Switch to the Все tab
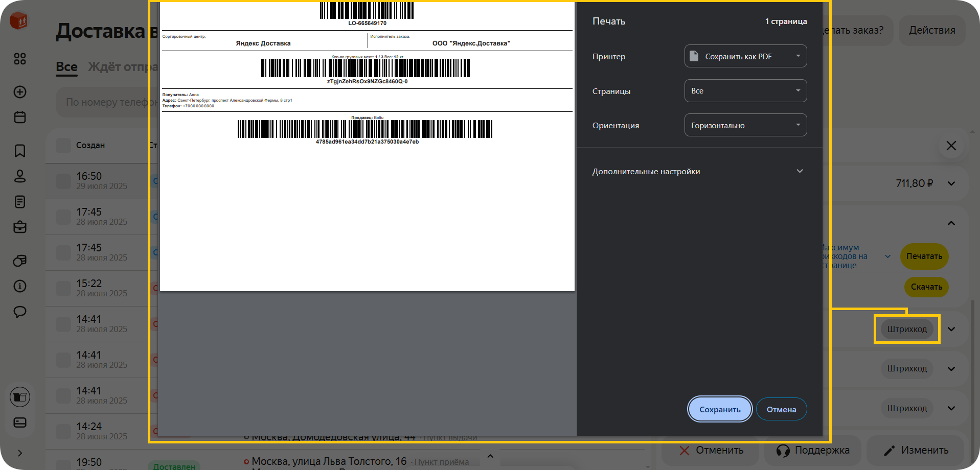This screenshot has width=980, height=470. pos(66,67)
